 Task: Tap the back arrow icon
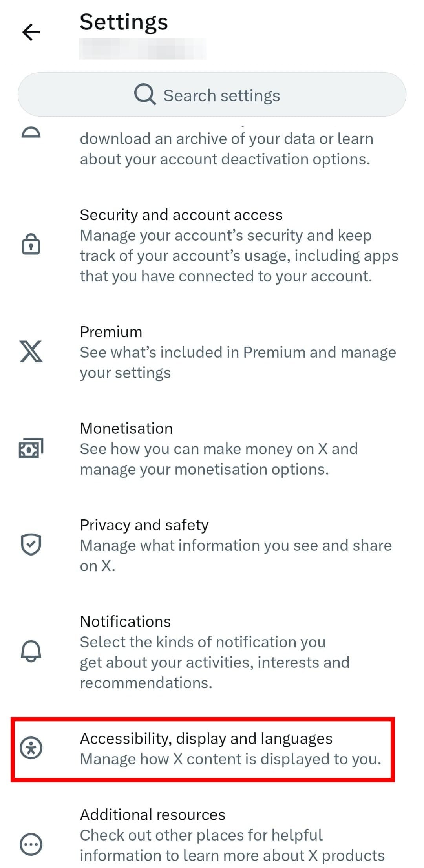(31, 32)
